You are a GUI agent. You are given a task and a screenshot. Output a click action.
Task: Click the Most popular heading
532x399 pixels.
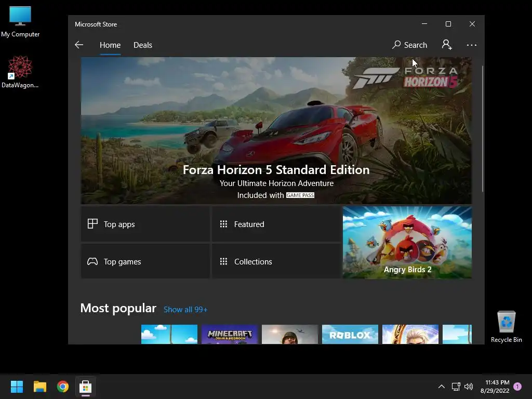(x=118, y=308)
